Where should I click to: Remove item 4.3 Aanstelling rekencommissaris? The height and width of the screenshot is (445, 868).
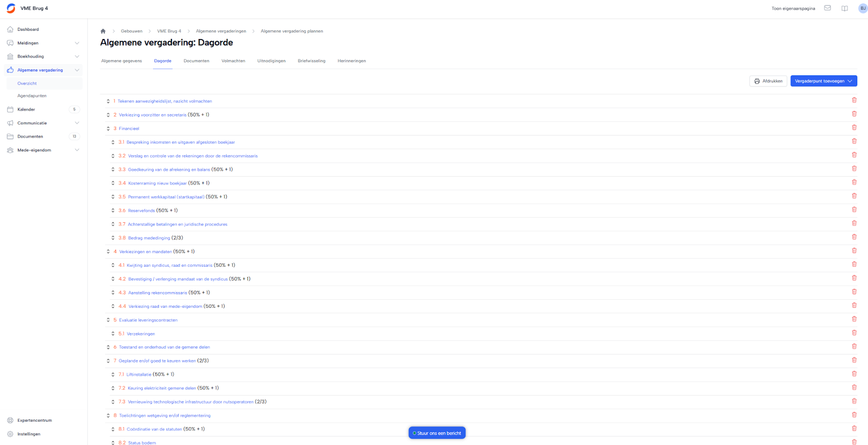(854, 292)
